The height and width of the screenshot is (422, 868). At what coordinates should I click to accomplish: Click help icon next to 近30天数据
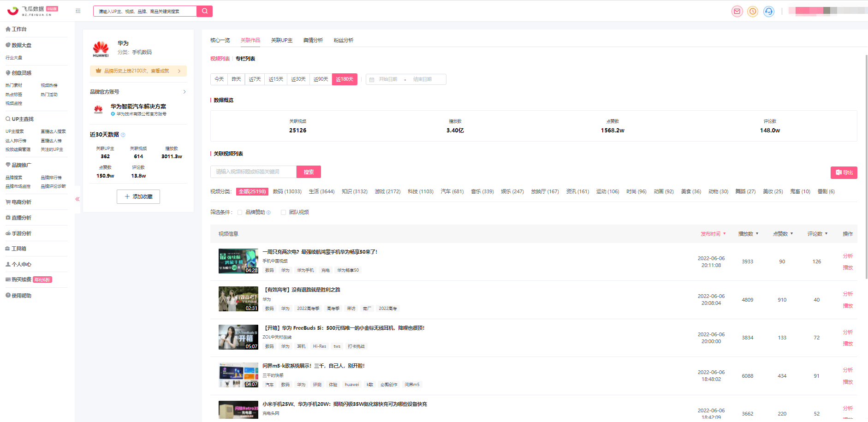(123, 135)
